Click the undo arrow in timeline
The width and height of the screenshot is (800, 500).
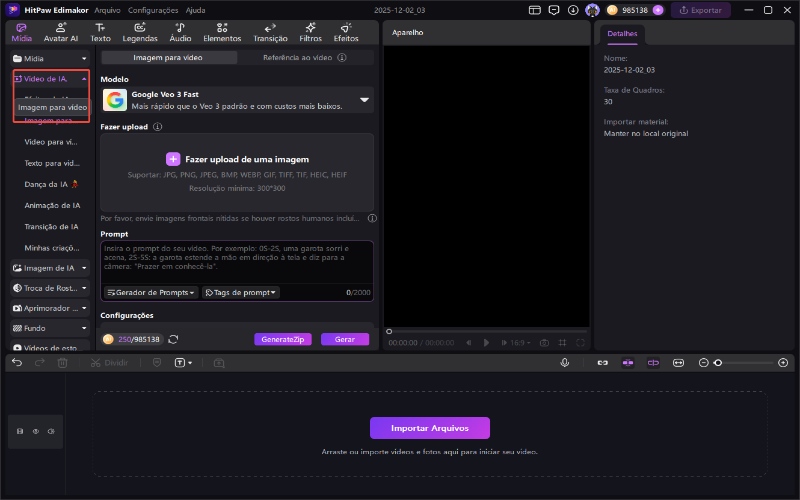tap(17, 362)
